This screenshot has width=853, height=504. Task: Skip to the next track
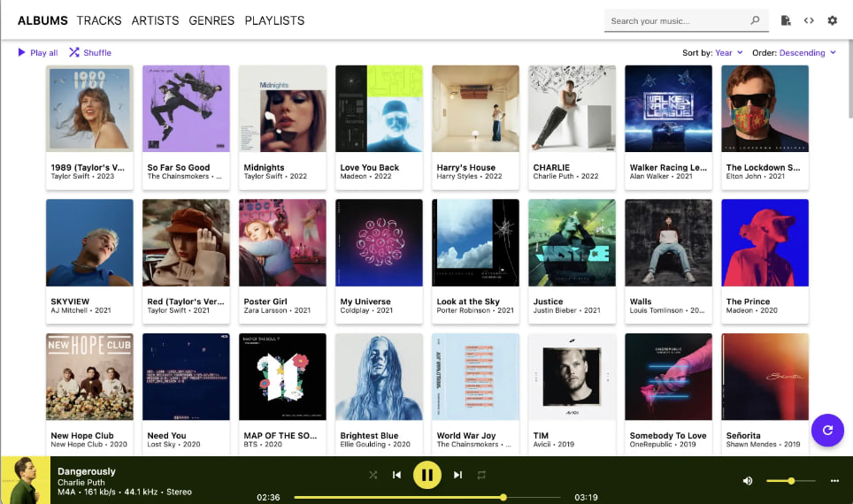click(458, 475)
